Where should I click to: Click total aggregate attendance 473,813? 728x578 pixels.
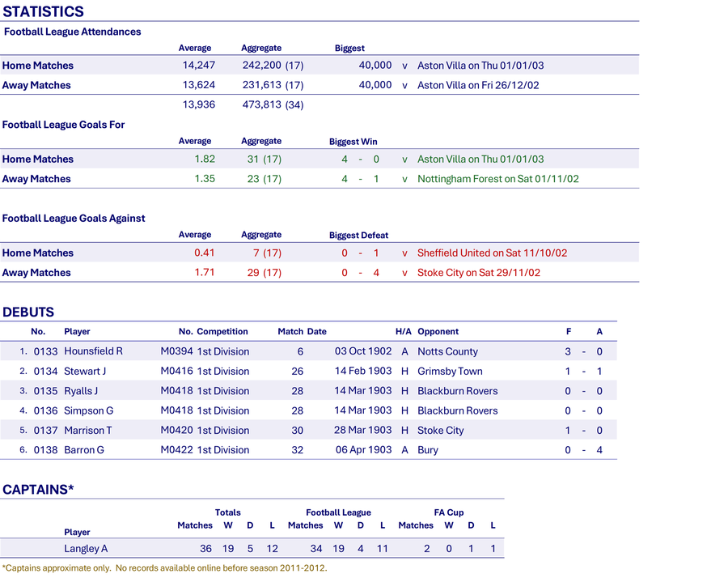click(x=262, y=104)
